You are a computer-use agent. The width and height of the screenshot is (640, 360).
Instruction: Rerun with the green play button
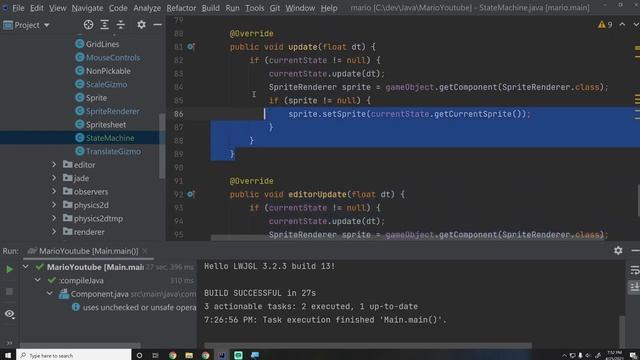coord(9,269)
